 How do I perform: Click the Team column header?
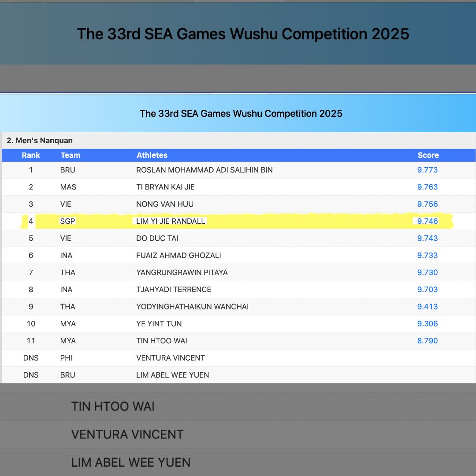pyautogui.click(x=71, y=155)
